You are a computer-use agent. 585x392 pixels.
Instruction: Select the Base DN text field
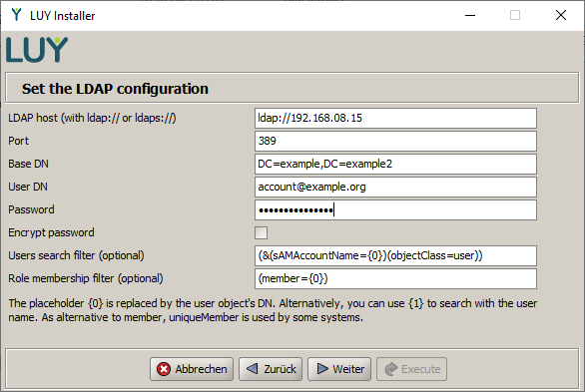click(x=396, y=164)
